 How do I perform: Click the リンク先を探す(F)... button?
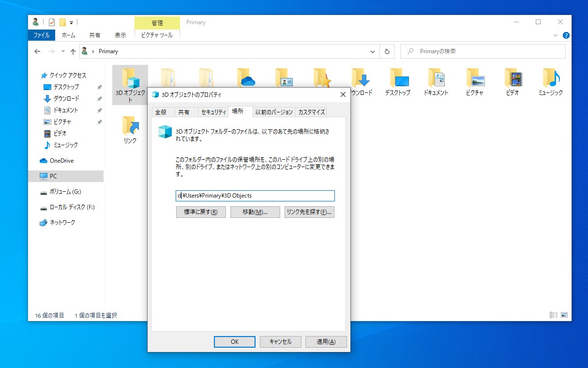(309, 212)
